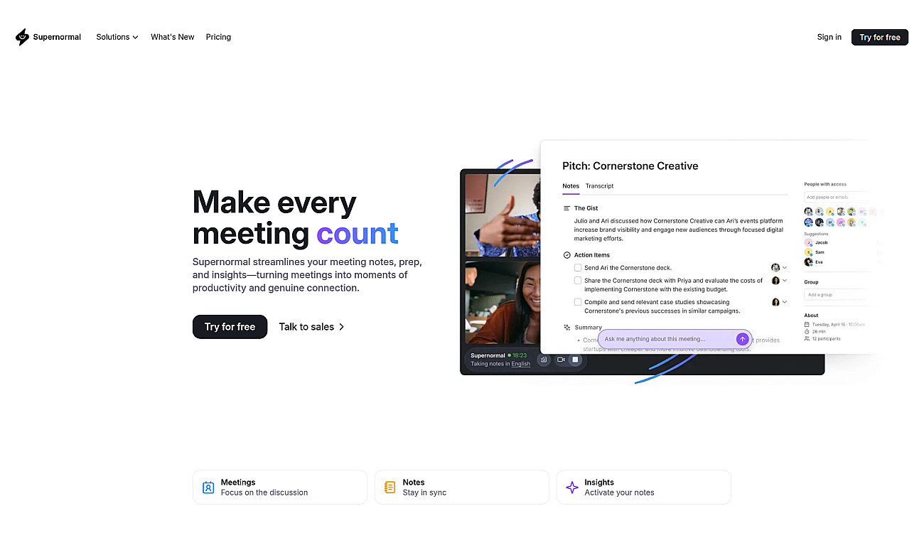
Task: Click the orange Notes notebook icon
Action: 390,488
